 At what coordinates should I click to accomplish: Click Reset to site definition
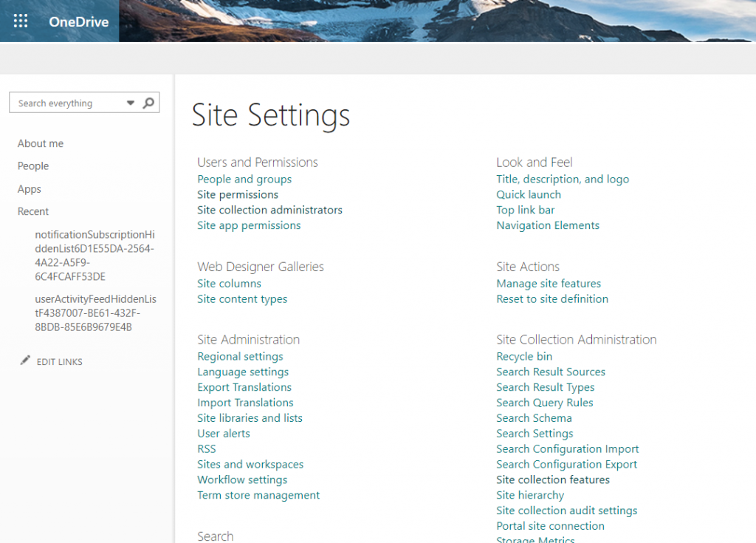click(x=552, y=298)
